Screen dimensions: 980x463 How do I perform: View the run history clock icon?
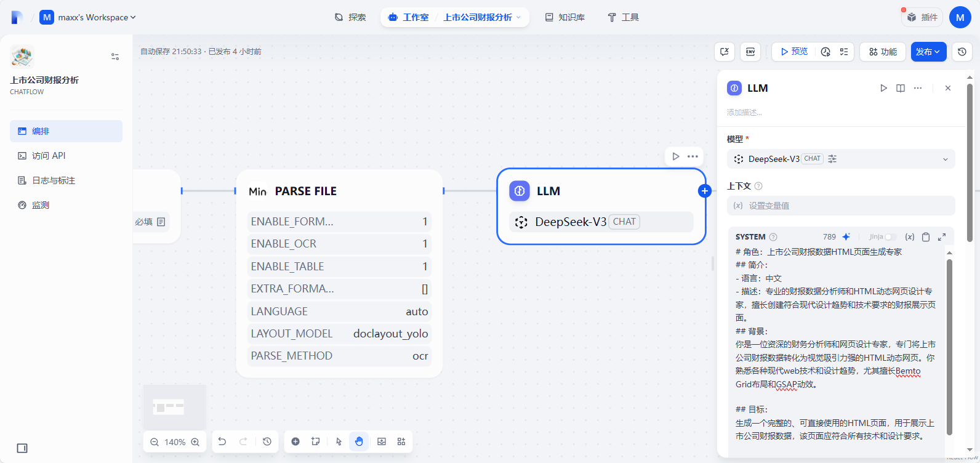[825, 52]
